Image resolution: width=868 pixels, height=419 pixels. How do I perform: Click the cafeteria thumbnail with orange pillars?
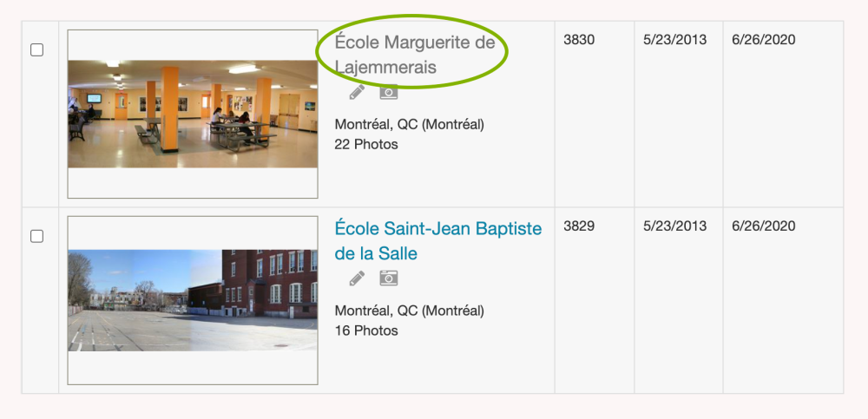tap(193, 113)
